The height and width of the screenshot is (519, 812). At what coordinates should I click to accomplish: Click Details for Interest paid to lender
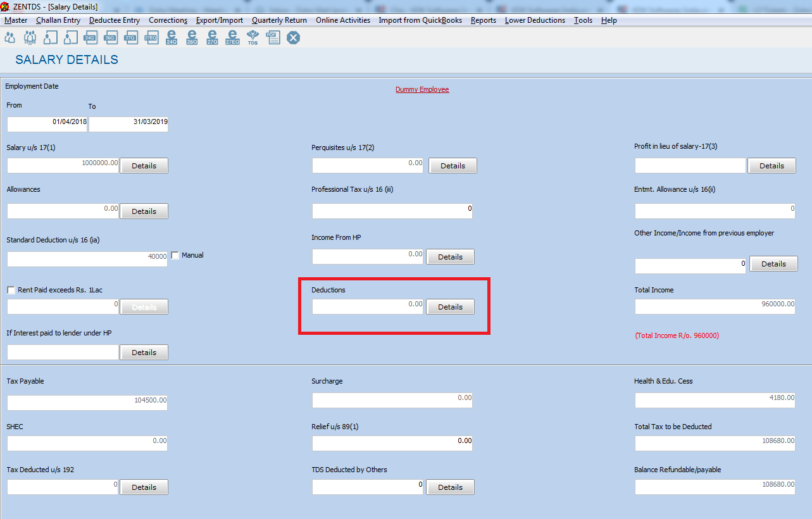pyautogui.click(x=144, y=353)
